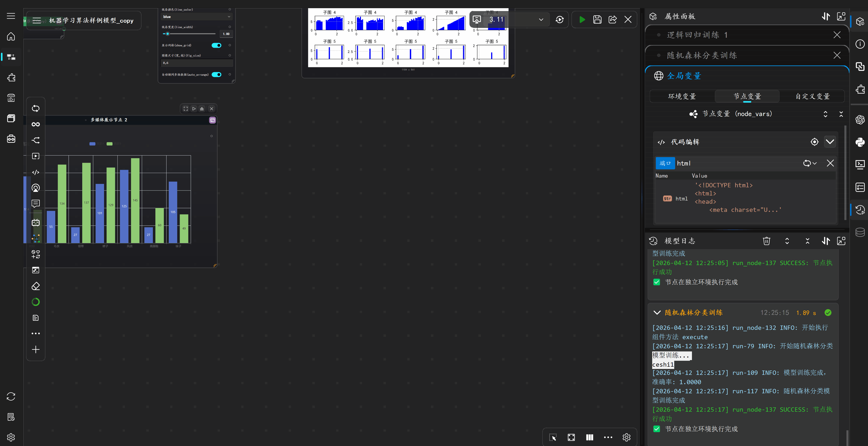Viewport: 868px width, 446px height.
Task: Click the restart kernel circular icon
Action: point(560,20)
